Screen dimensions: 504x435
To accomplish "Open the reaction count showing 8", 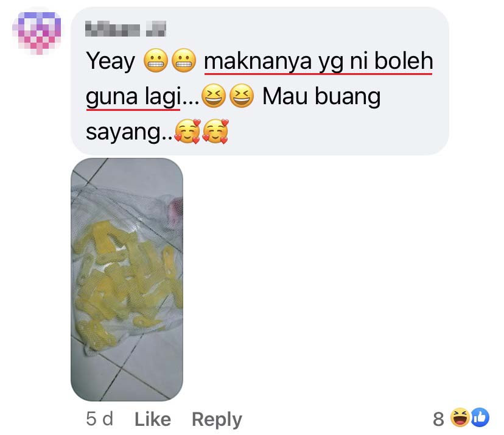I will (438, 419).
